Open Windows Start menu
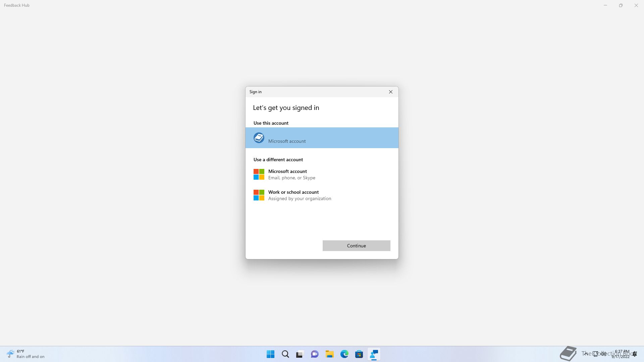Screen dimensions: 644x362 (270, 354)
